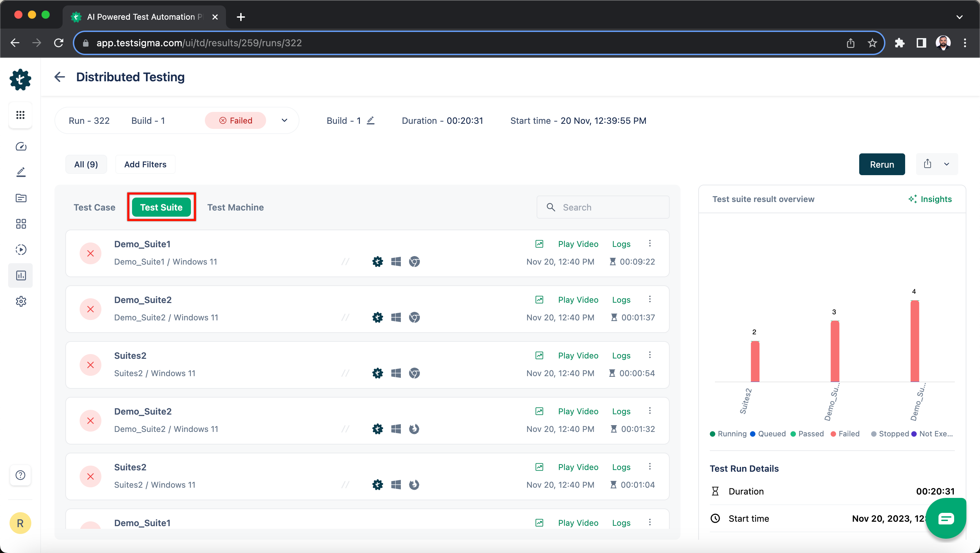This screenshot has width=980, height=553.
Task: Open report icon for Demo_Suite2 row at 00:01:32
Action: pyautogui.click(x=539, y=411)
